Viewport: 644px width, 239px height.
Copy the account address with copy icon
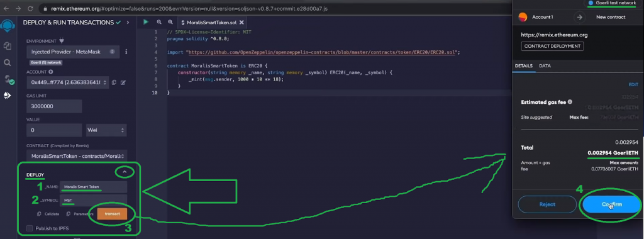point(114,82)
